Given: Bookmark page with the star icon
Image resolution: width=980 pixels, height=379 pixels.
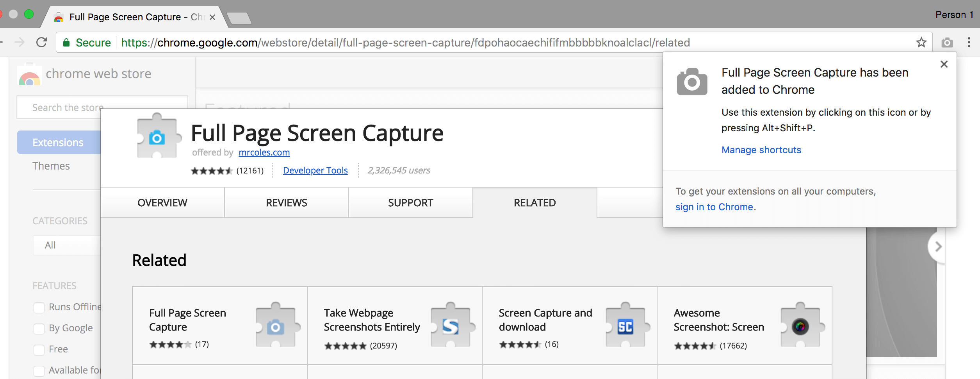Looking at the screenshot, I should (921, 42).
